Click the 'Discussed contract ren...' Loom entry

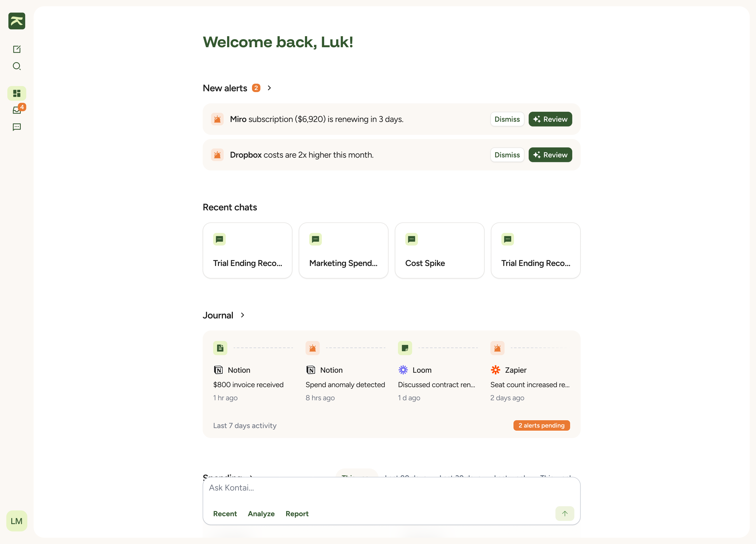point(436,385)
